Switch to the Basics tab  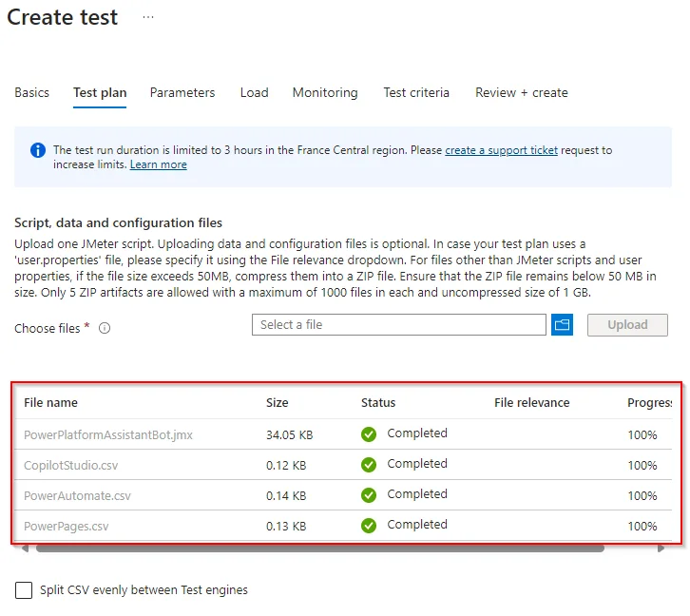(x=31, y=93)
